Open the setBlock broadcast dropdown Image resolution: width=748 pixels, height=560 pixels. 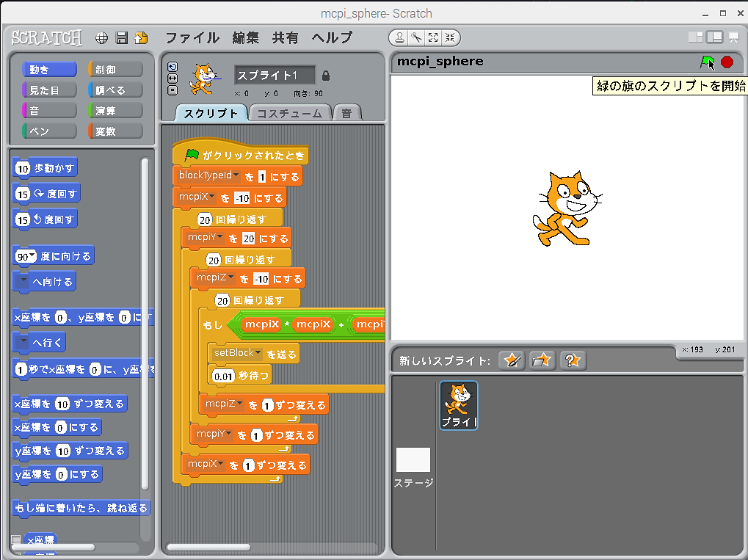click(258, 353)
